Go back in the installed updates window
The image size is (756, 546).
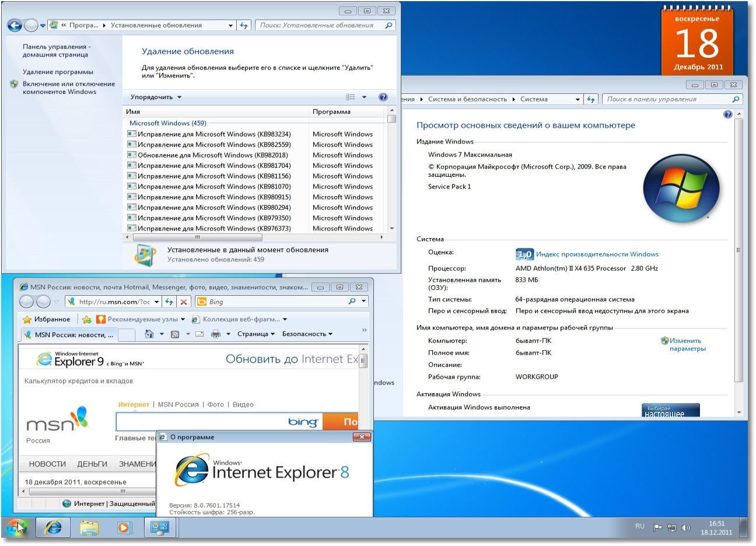pos(15,25)
